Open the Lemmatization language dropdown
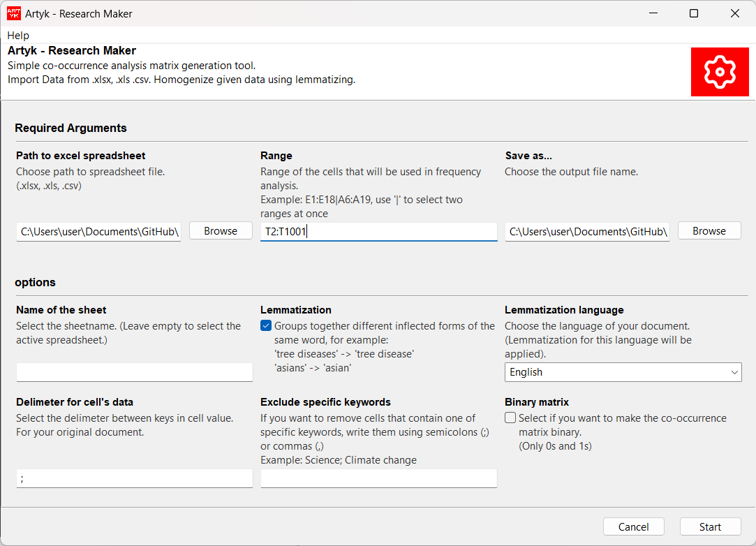756x546 pixels. [623, 372]
